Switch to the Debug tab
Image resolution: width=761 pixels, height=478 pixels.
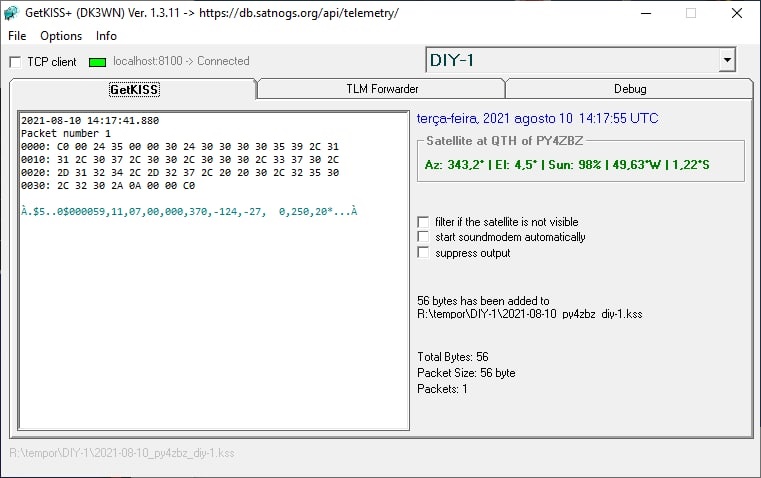click(x=630, y=89)
